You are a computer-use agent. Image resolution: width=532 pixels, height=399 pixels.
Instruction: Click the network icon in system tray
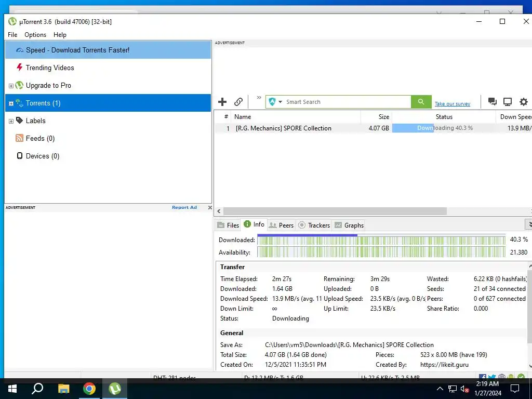[453, 389]
